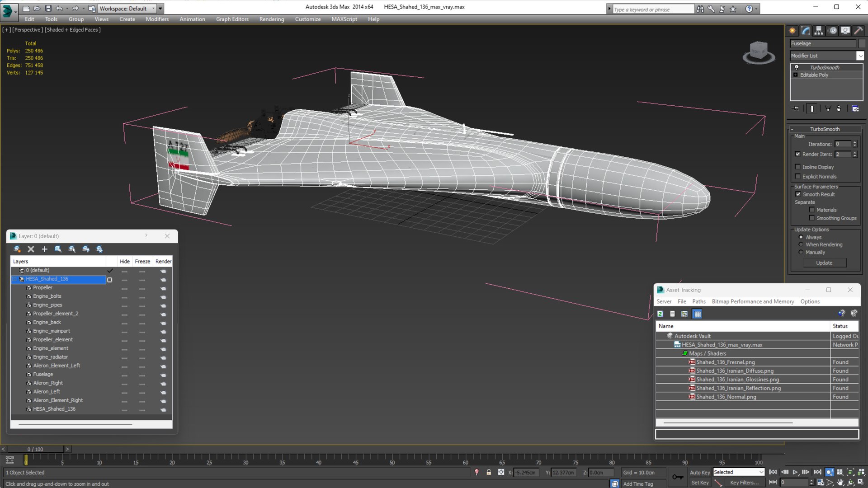
Task: Toggle the Render Iters checkbox
Action: [x=798, y=154]
